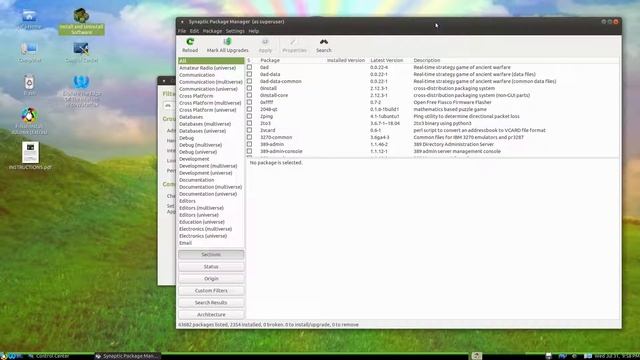Image resolution: width=640 pixels, height=360 pixels.
Task: Click the Origin filter button
Action: (211, 278)
